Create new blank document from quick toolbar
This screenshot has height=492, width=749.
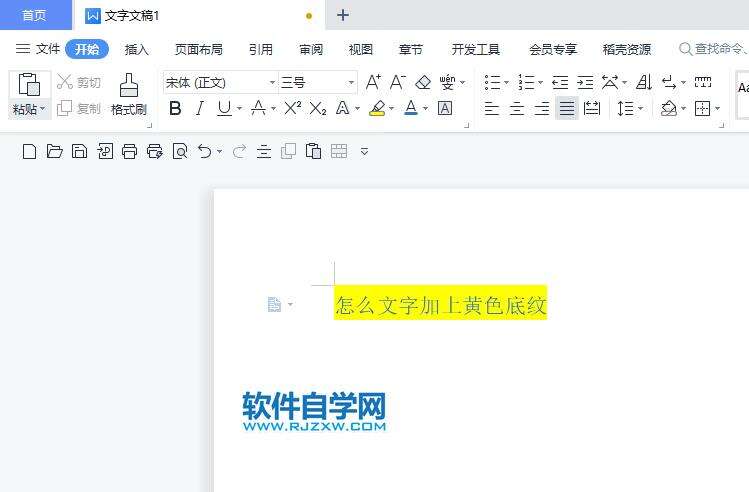tap(30, 151)
